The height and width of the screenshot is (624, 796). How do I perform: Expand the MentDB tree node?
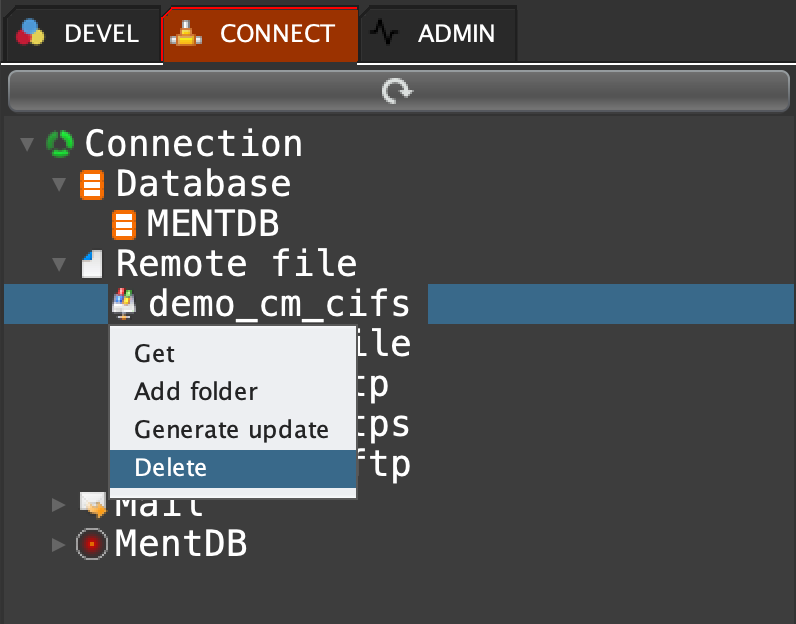tap(59, 545)
